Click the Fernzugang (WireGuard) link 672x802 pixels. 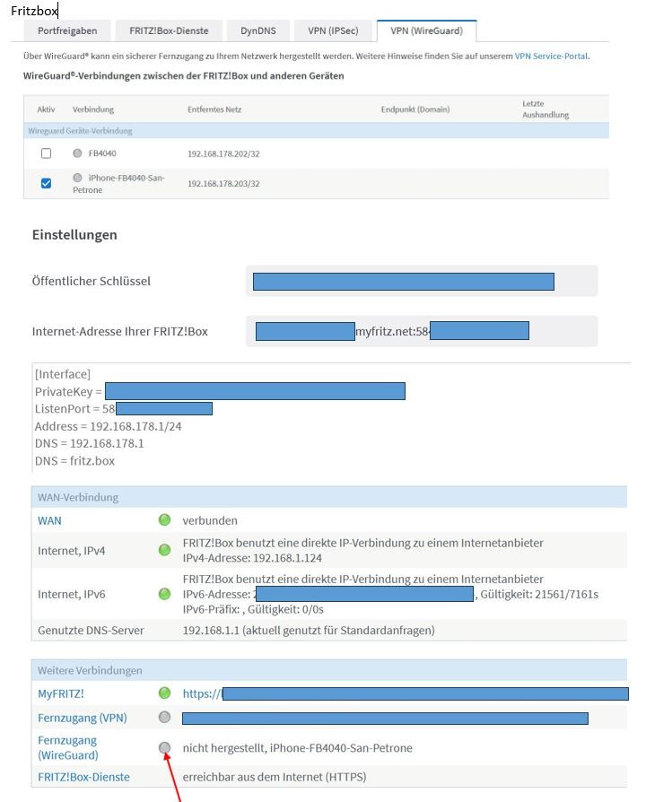tap(67, 747)
